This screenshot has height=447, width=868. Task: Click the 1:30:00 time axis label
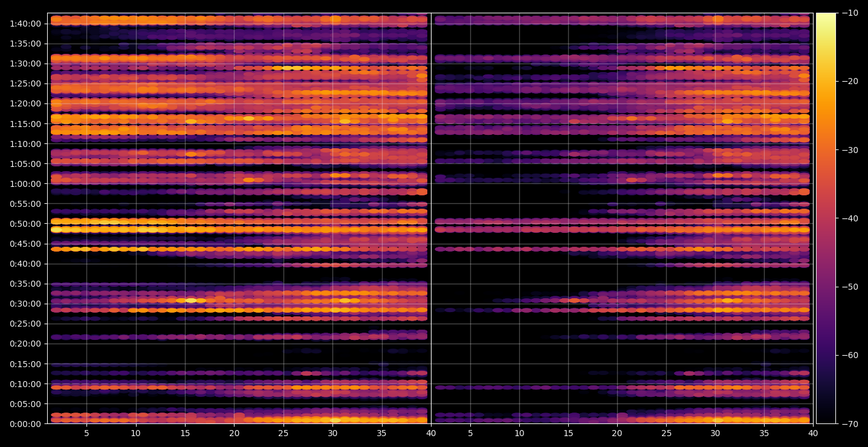pos(25,64)
